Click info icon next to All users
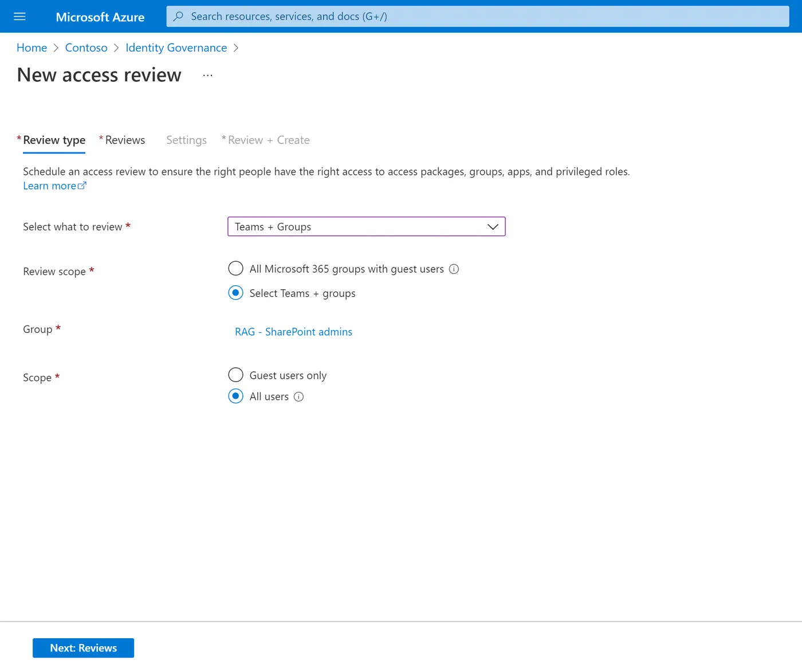Image resolution: width=802 pixels, height=672 pixels. (x=298, y=397)
